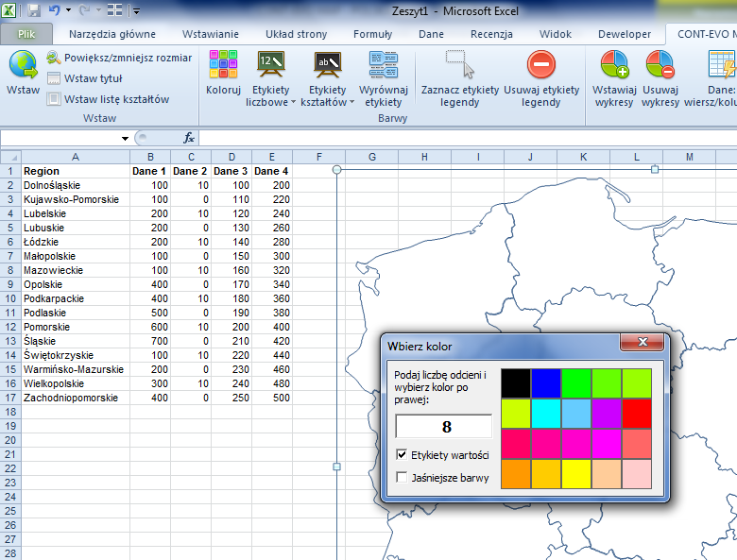This screenshot has height=560, width=737.
Task: Click the grid icon in quick access toolbar
Action: click(x=114, y=9)
